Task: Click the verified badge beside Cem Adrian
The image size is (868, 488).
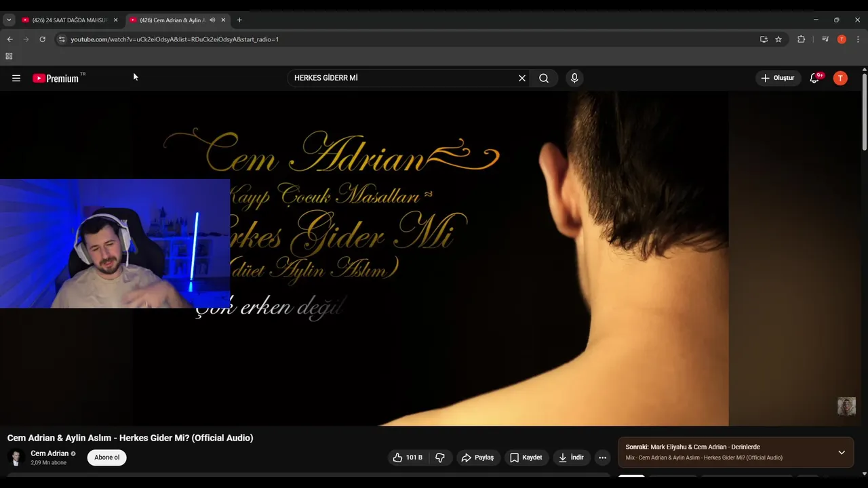Action: (73, 454)
